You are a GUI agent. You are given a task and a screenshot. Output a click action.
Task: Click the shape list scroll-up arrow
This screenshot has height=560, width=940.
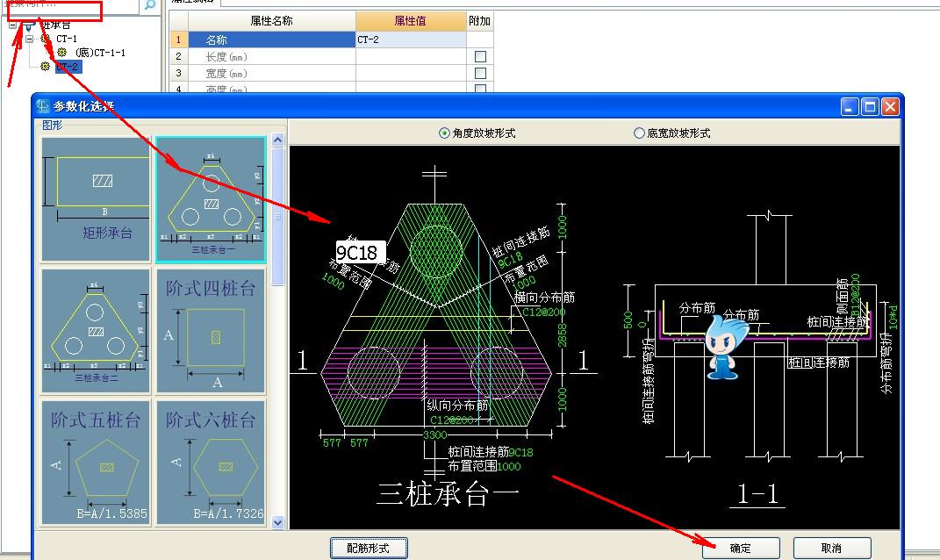click(x=277, y=140)
